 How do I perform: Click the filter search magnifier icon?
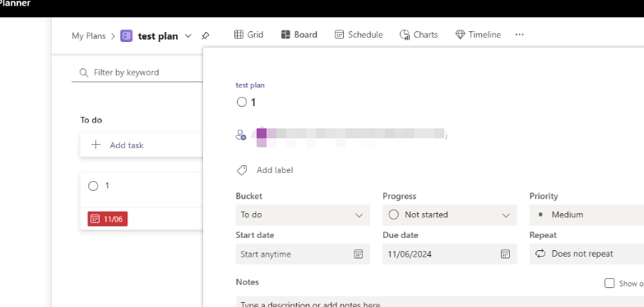(83, 72)
